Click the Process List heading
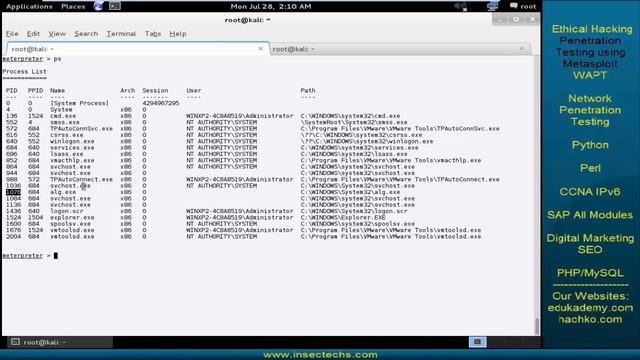The image size is (640, 360). [x=24, y=71]
